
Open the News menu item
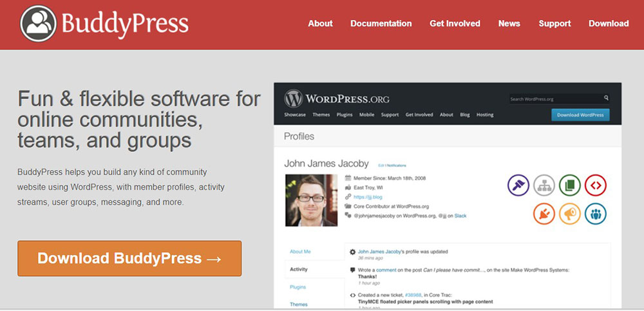point(509,23)
